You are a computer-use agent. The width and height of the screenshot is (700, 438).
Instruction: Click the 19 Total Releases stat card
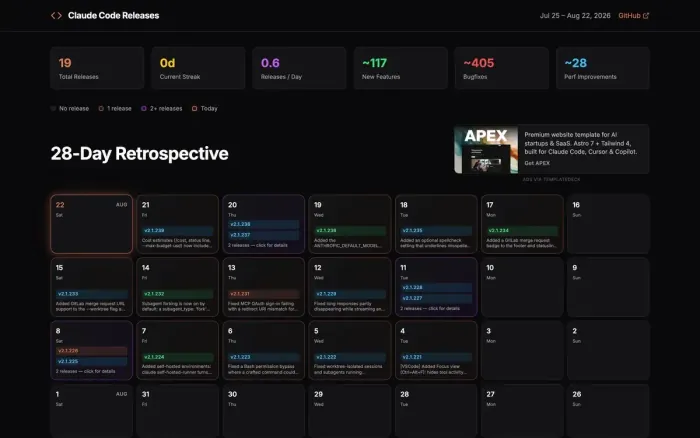(97, 68)
